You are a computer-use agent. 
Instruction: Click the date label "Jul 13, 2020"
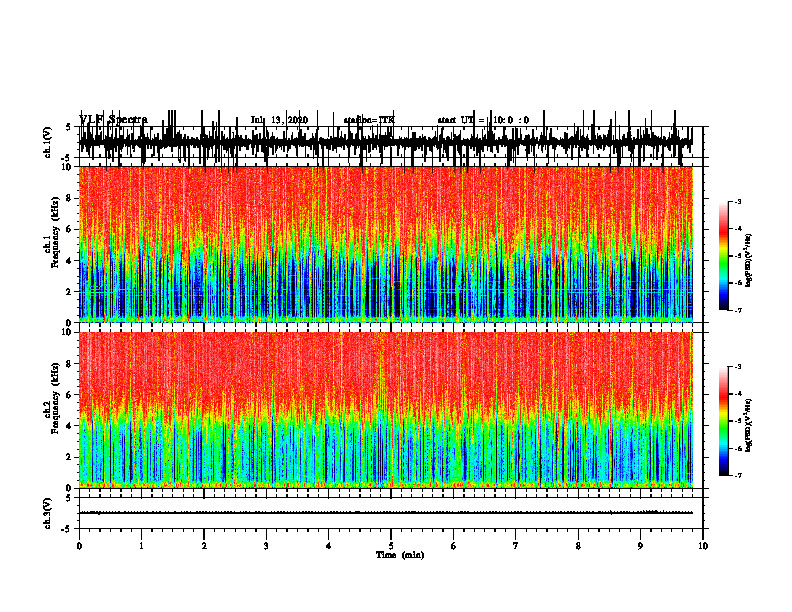coord(279,120)
